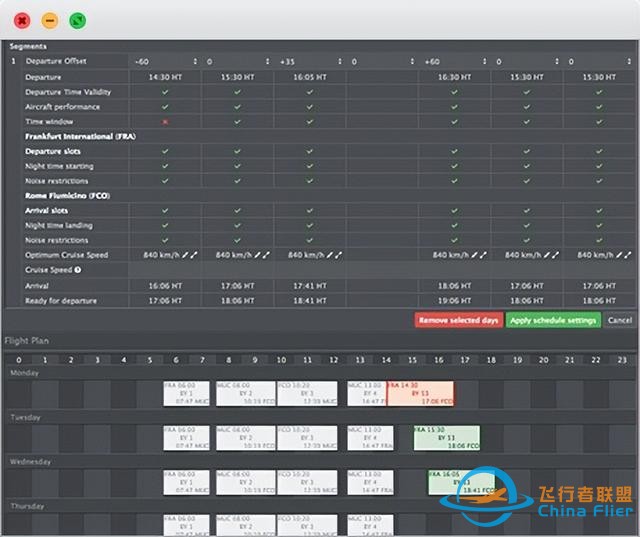Viewport: 640px width, 537px height.
Task: Click pencil icon beside 16:05 column cruise speed
Action: [329, 255]
